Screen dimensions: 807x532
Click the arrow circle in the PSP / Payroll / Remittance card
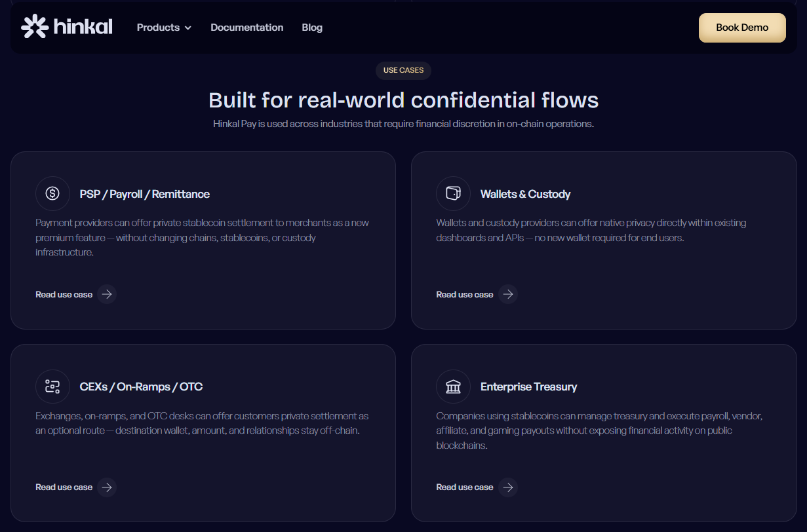[x=107, y=294]
